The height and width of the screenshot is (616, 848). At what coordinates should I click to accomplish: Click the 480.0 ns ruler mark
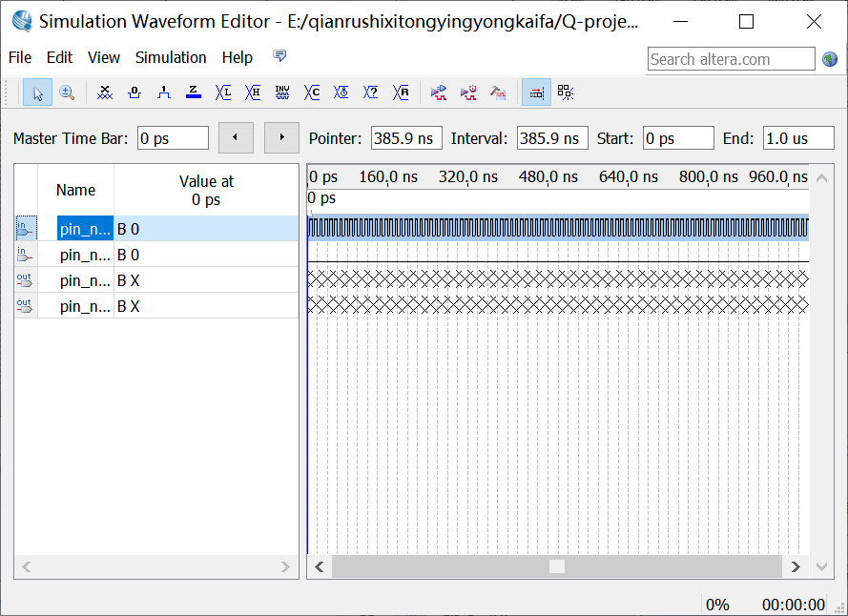point(548,176)
